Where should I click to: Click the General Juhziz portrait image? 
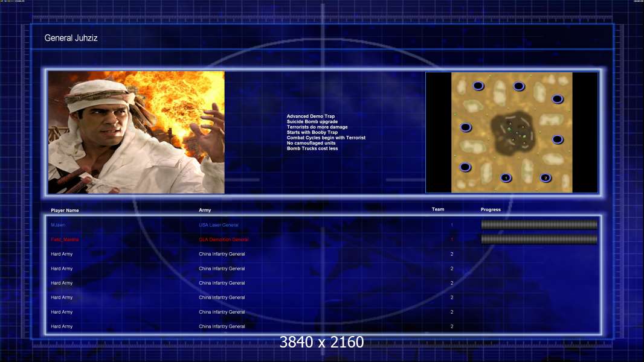(137, 132)
